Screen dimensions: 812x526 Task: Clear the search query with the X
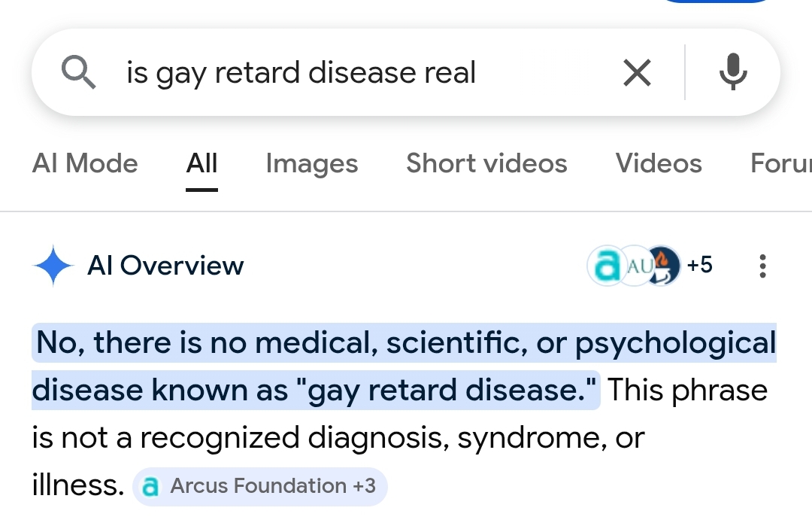(x=637, y=72)
